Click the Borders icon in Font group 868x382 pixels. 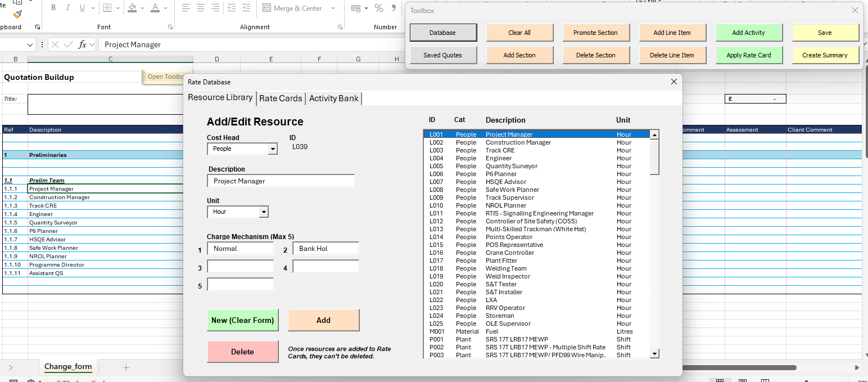coord(107,8)
